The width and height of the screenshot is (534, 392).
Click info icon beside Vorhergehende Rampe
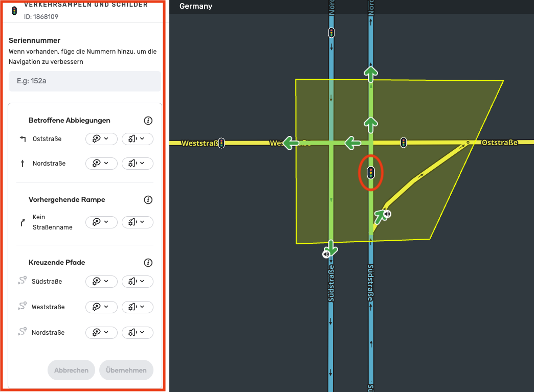click(x=148, y=200)
